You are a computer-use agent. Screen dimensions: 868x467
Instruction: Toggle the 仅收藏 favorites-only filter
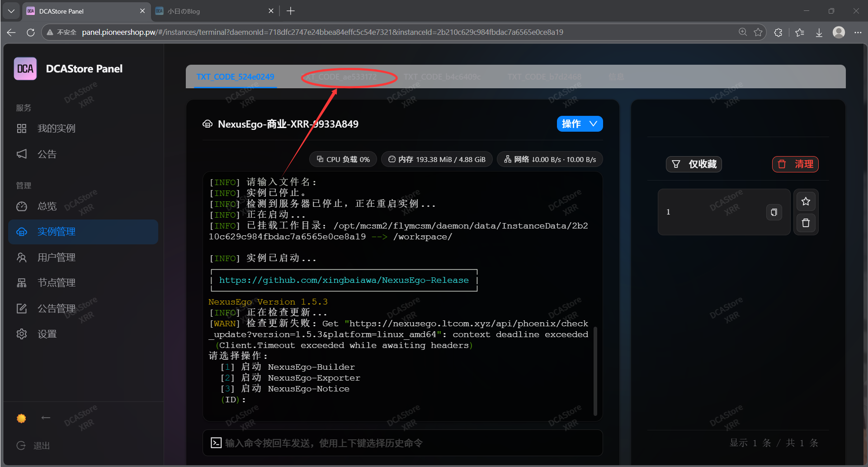694,164
